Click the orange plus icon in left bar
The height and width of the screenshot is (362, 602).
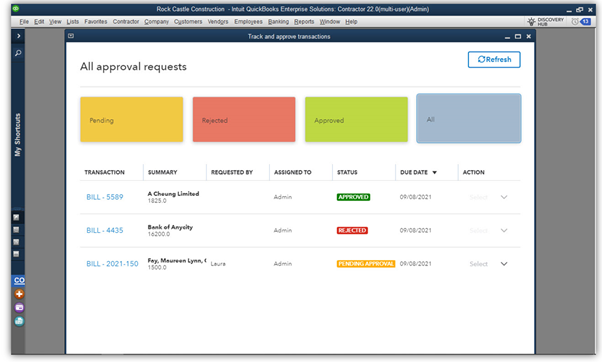[19, 294]
